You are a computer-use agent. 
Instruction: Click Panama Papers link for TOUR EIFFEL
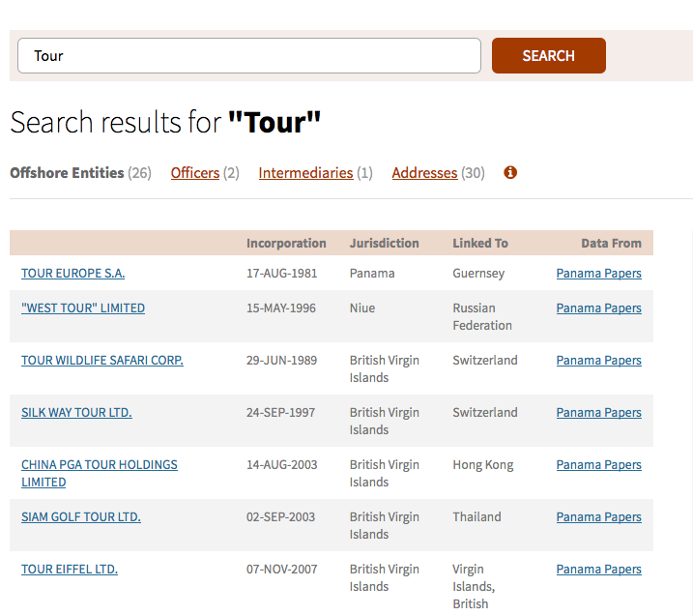pos(598,569)
